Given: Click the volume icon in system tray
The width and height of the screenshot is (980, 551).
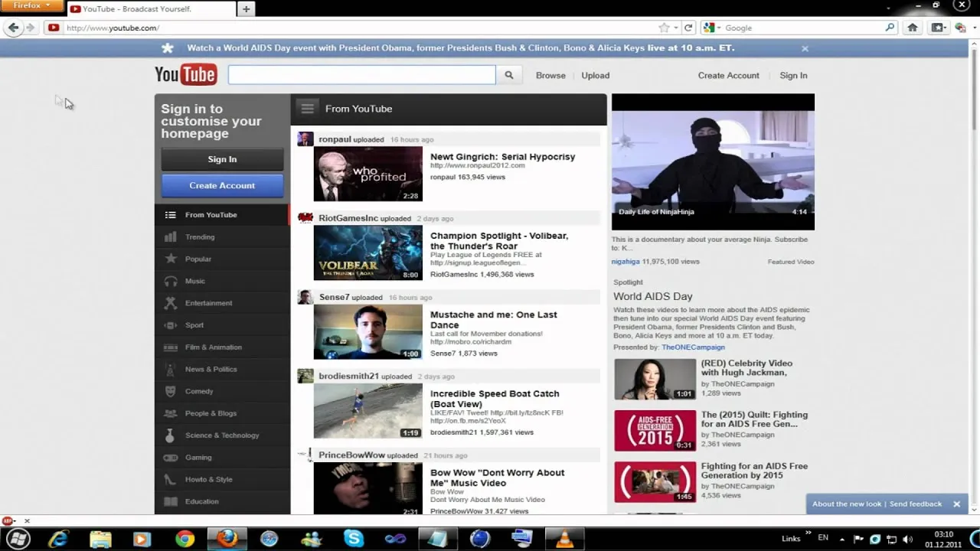Looking at the screenshot, I should click(908, 539).
